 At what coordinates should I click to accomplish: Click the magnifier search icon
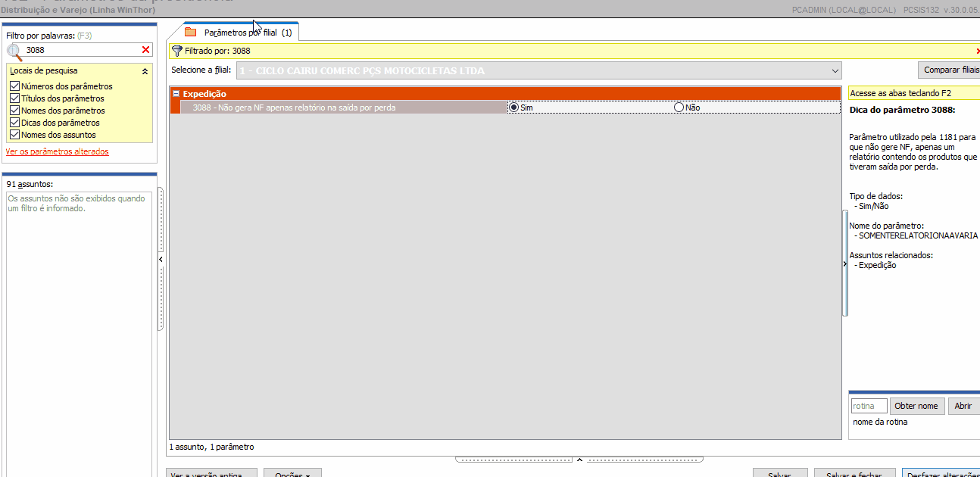click(x=14, y=50)
